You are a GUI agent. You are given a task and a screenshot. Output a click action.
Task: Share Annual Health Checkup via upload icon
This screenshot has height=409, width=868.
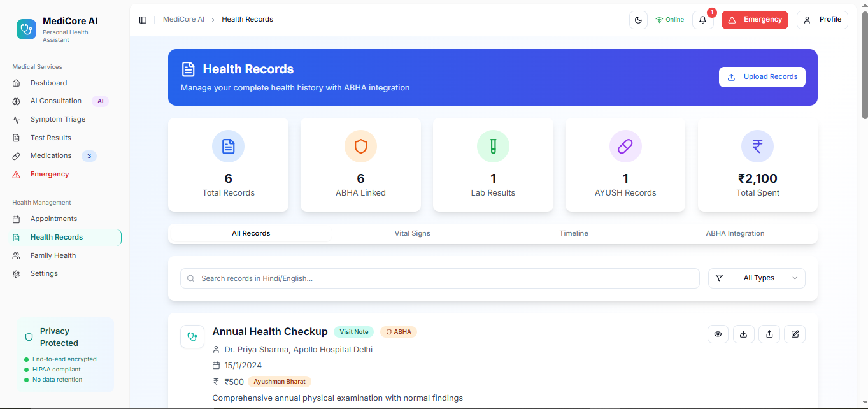tap(769, 334)
